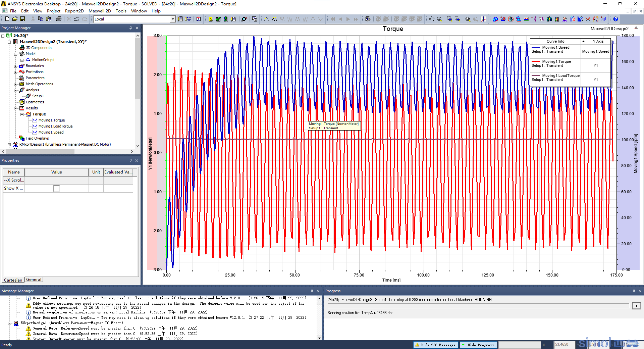Screen dimensions: 644x349
Task: Paste using the clipboard icon
Action: point(48,19)
